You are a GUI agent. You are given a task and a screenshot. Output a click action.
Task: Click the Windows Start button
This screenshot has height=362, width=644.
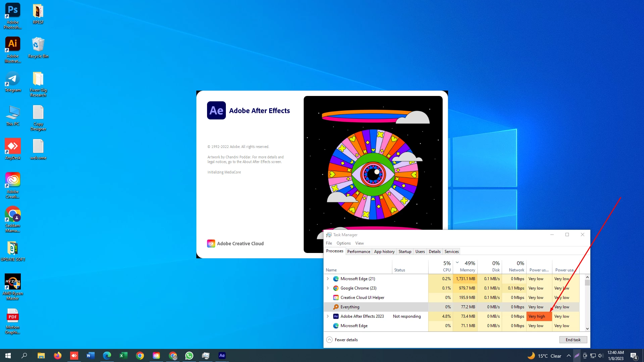[8, 356]
